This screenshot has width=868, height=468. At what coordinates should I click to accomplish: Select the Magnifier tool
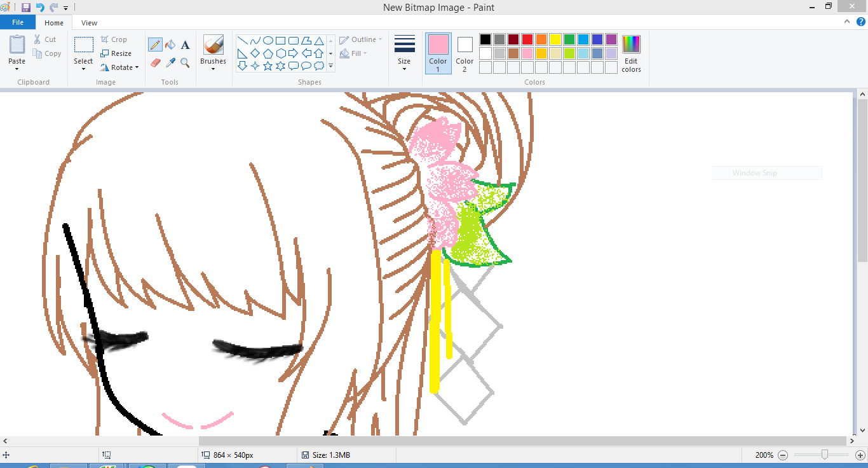pyautogui.click(x=185, y=62)
